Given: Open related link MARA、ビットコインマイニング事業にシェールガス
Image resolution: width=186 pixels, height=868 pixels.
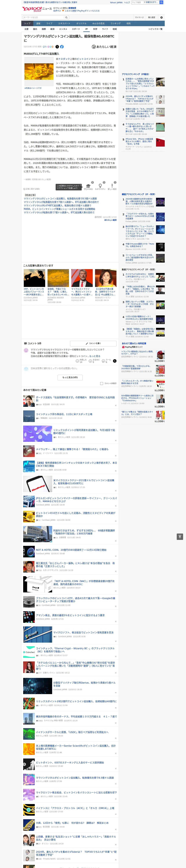Looking at the screenshot, I should click(59, 209).
